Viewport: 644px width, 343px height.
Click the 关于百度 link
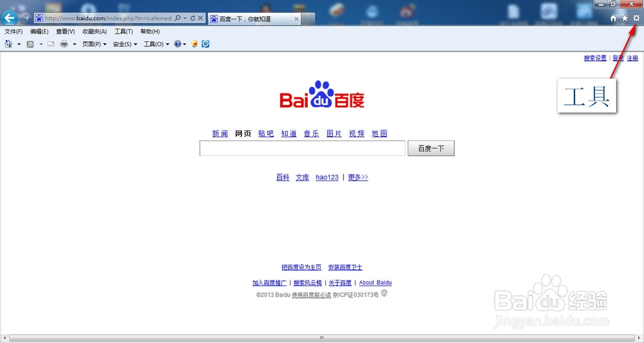click(340, 282)
